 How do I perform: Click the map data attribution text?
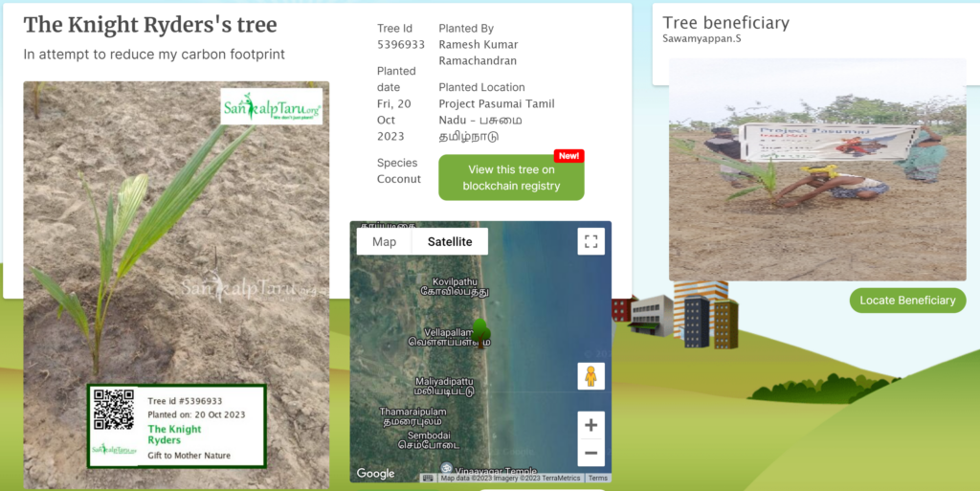(x=510, y=478)
